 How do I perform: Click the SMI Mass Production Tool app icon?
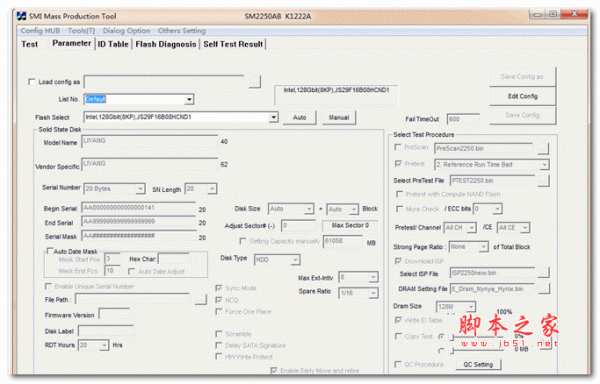pos(21,16)
